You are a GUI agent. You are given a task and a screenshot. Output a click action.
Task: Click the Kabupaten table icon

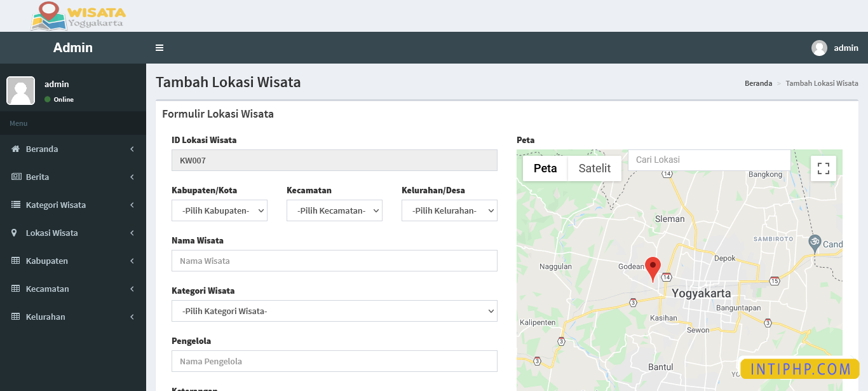15,261
